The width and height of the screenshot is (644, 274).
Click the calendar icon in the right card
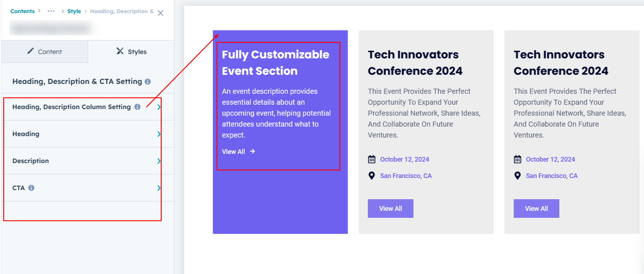pos(517,159)
